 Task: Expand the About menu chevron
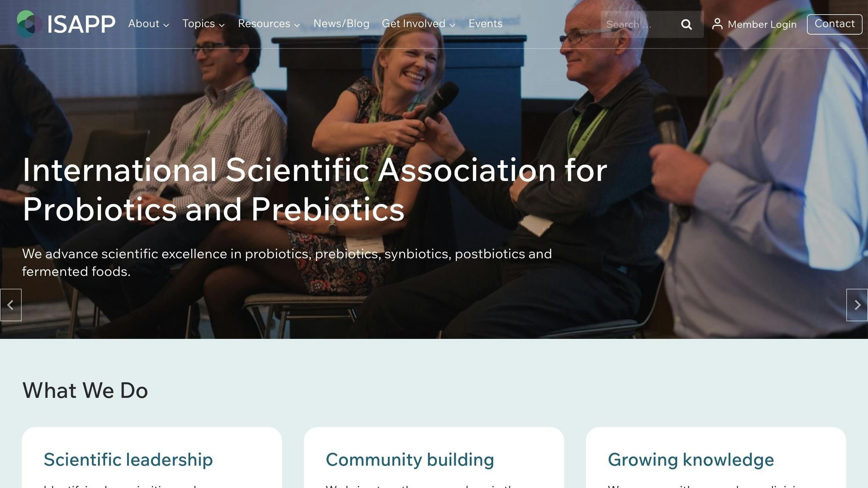[166, 25]
